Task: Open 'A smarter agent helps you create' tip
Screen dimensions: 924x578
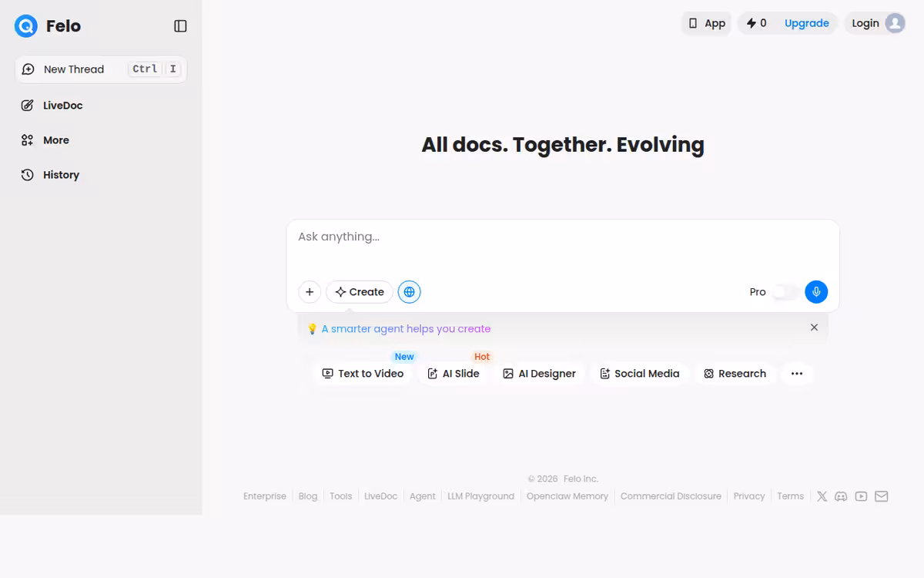Action: coord(406,329)
